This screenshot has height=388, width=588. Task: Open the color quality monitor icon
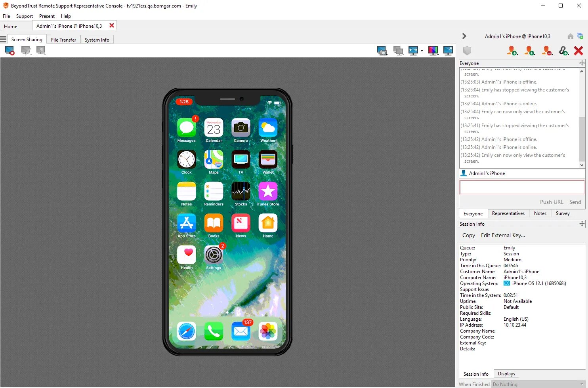433,51
